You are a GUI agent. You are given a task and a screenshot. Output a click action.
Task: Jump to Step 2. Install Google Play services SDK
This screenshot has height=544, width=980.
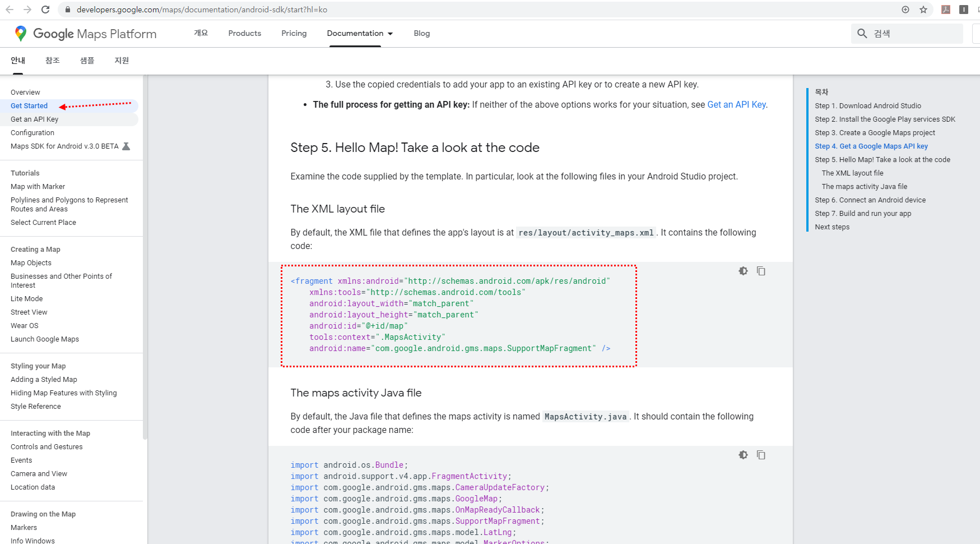(x=885, y=119)
